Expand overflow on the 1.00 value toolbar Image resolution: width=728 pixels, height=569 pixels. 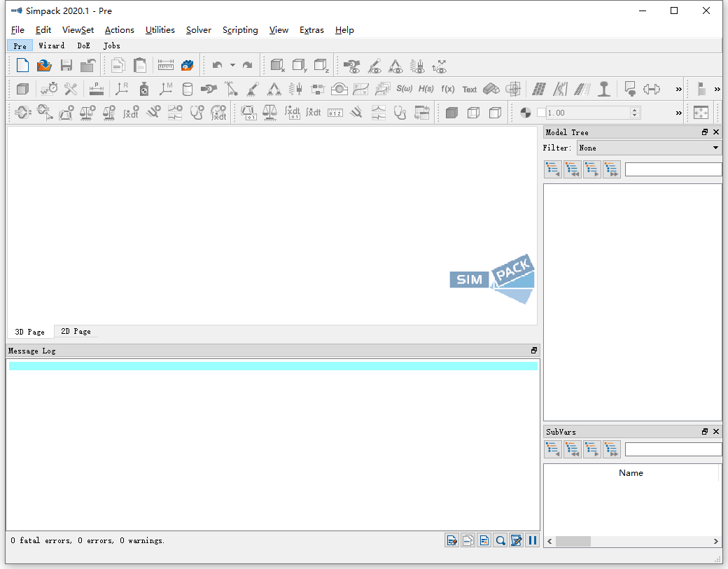tap(679, 113)
